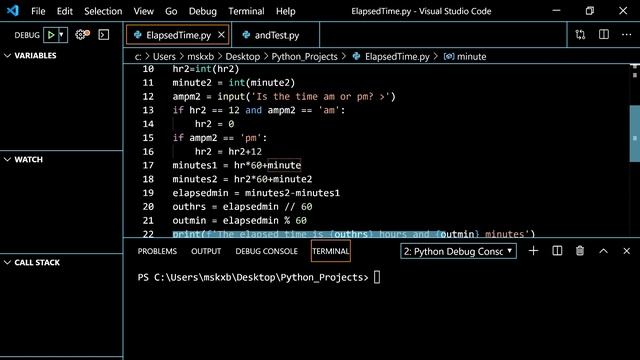Open the Go menu
This screenshot has height=360, width=640.
point(171,11)
